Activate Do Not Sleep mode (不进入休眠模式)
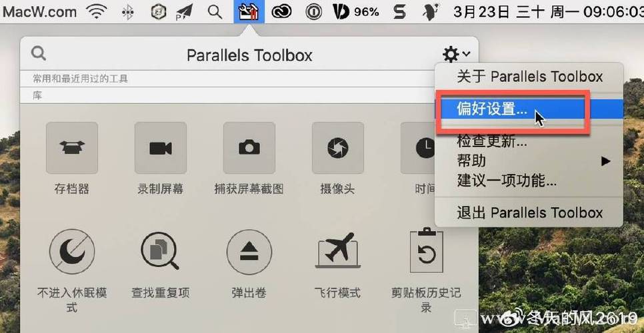 pyautogui.click(x=72, y=252)
